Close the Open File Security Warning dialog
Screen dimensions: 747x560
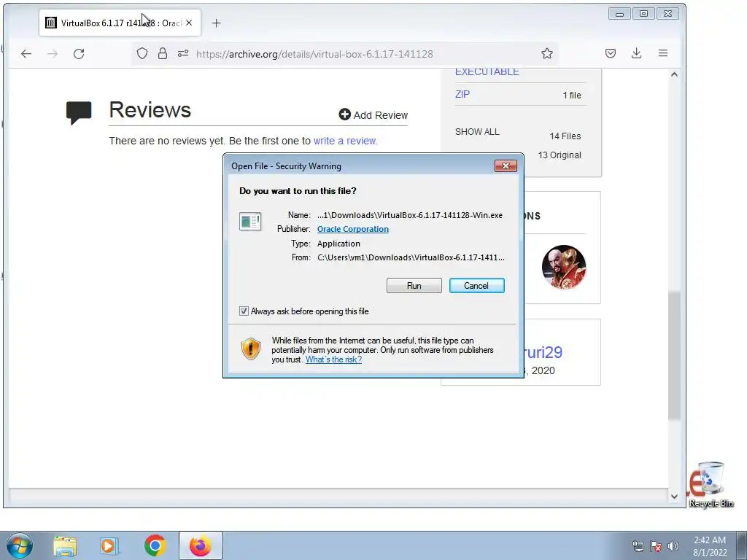[x=506, y=166]
